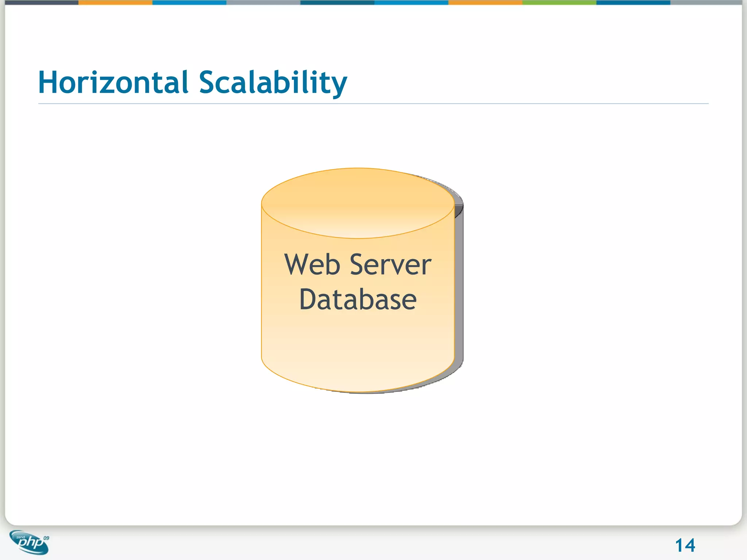The image size is (747, 560).
Task: Click the slide number 14
Action: click(x=685, y=545)
